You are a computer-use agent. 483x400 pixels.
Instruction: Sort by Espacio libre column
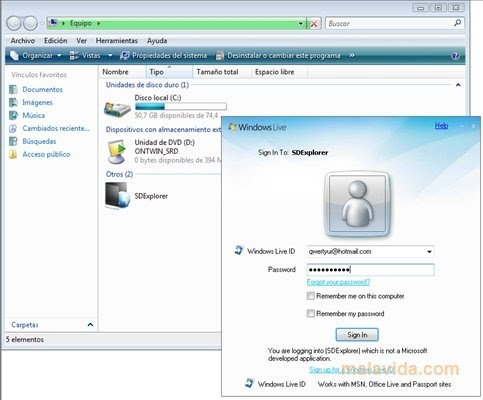coord(279,72)
